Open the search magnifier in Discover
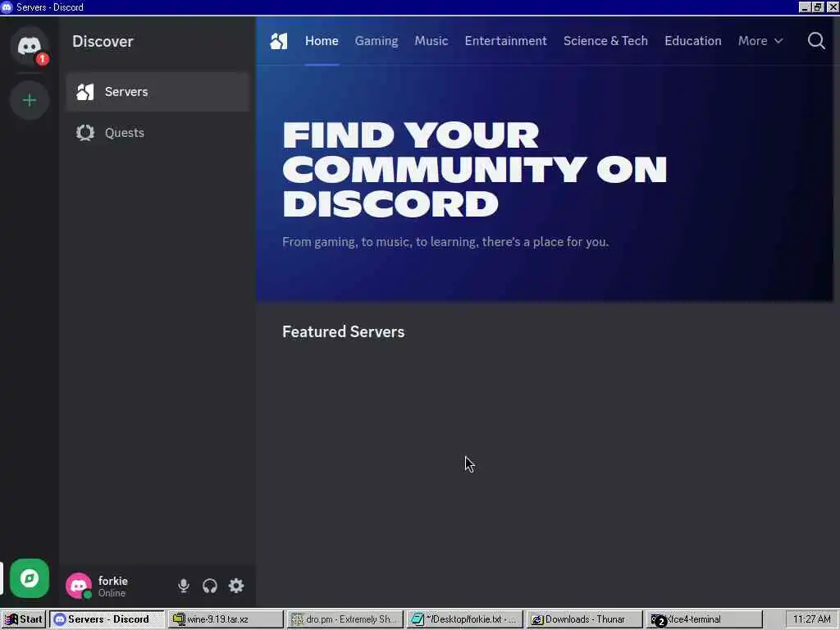 coord(816,41)
